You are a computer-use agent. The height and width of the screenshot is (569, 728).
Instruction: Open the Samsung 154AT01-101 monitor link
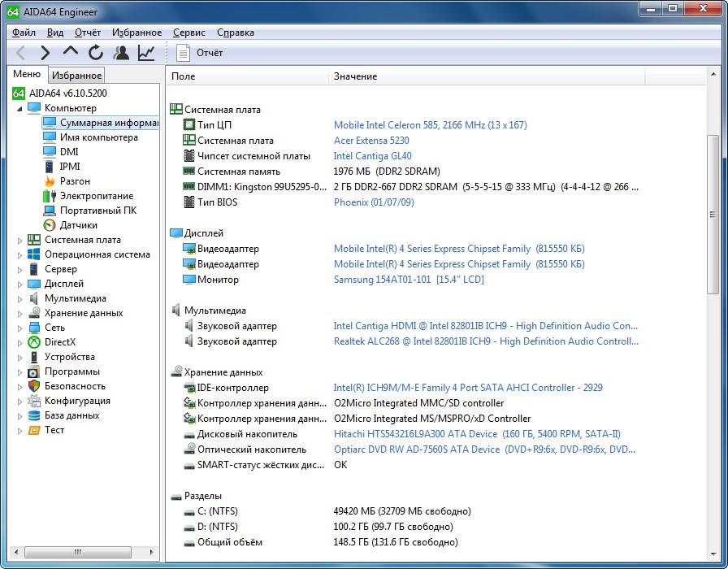point(409,279)
